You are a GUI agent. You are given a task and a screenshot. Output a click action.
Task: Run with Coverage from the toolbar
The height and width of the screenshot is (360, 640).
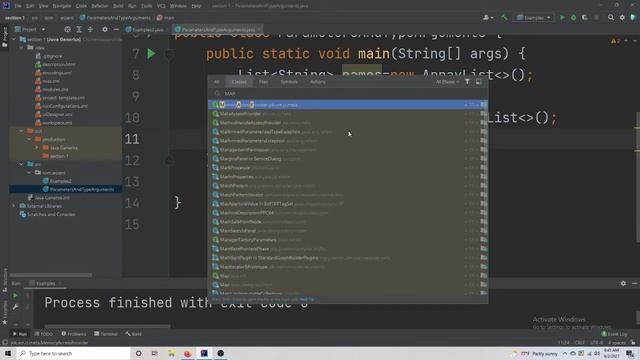pos(585,18)
